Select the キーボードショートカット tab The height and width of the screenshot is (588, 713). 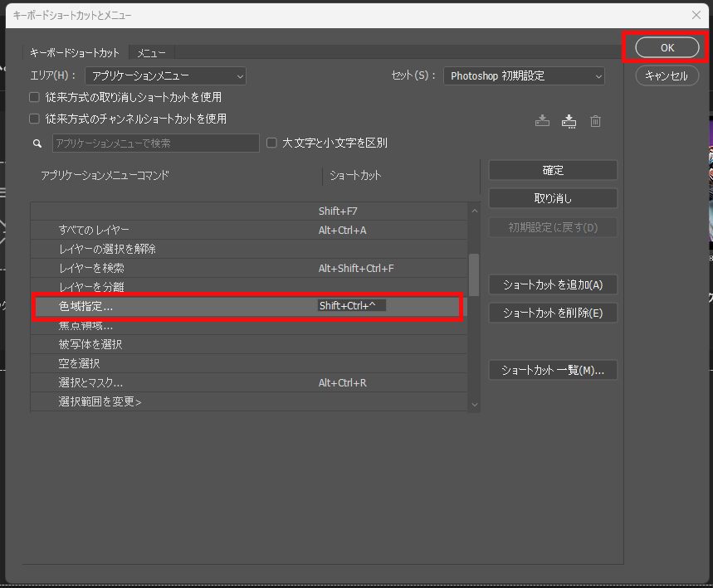[x=75, y=53]
